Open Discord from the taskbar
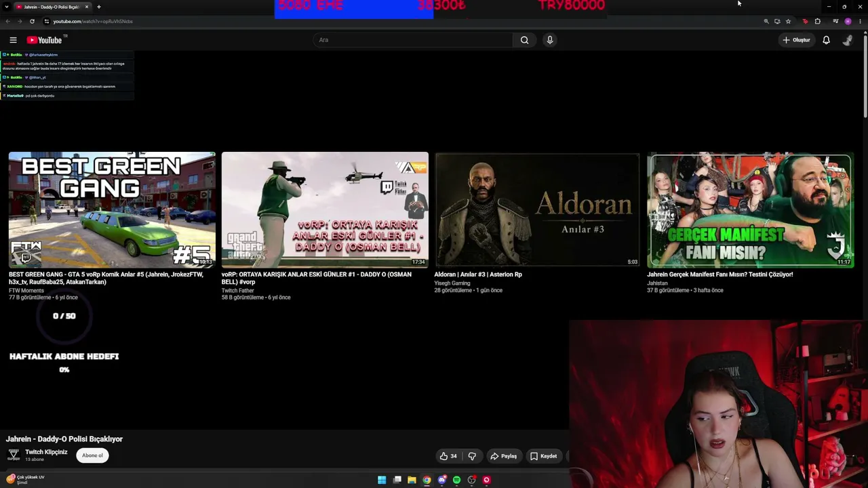The image size is (868, 488). (441, 480)
